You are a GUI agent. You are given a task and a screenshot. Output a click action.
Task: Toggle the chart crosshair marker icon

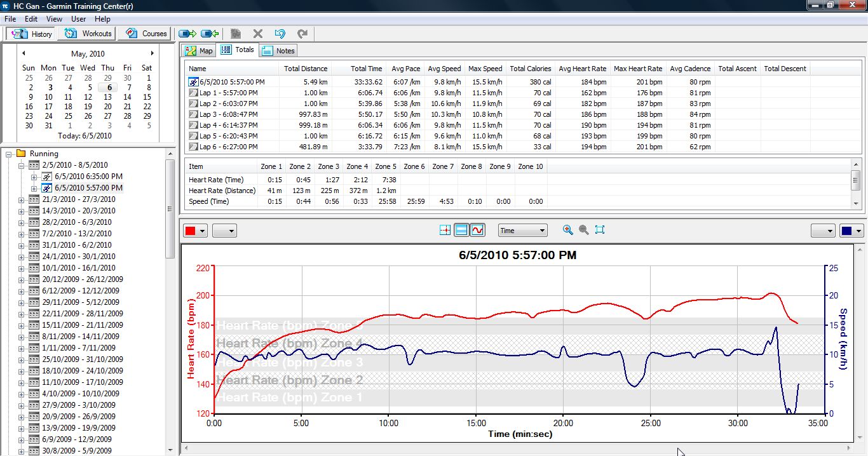pyautogui.click(x=445, y=230)
